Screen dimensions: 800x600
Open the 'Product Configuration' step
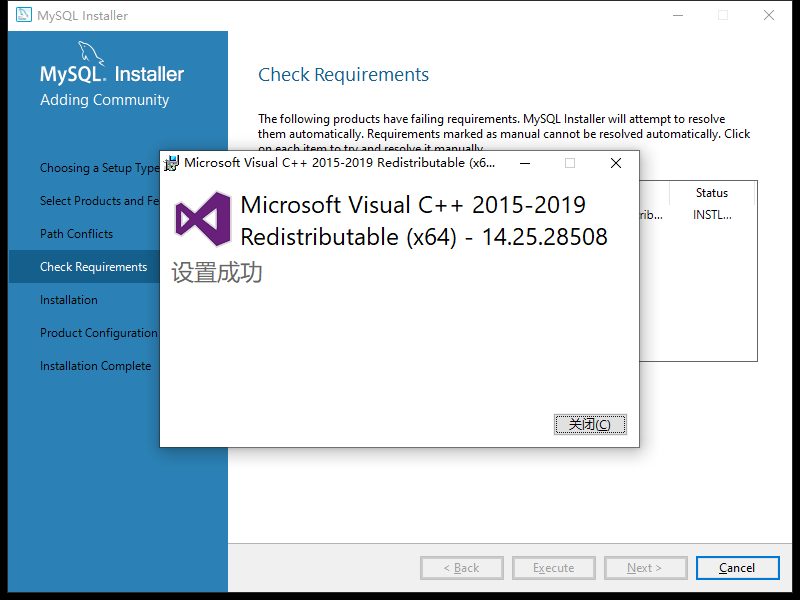100,332
